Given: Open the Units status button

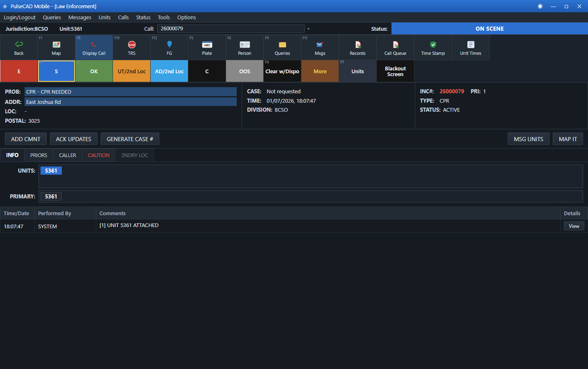Looking at the screenshot, I should pos(358,71).
